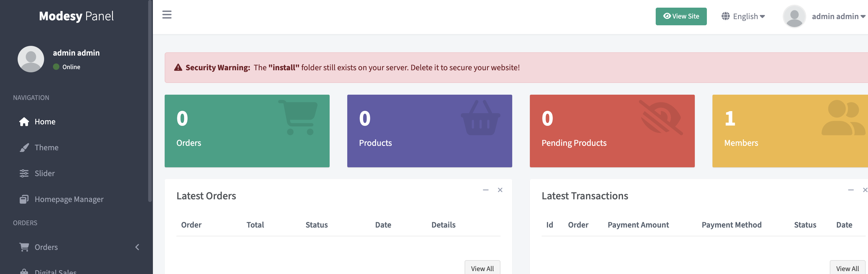Click the Id column header
Image resolution: width=868 pixels, height=274 pixels.
(x=550, y=225)
